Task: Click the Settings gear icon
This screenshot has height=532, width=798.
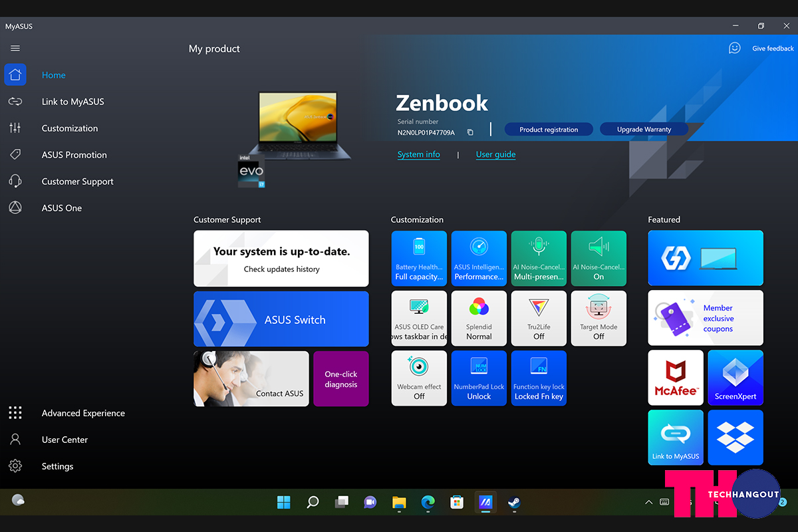Action: (x=15, y=466)
